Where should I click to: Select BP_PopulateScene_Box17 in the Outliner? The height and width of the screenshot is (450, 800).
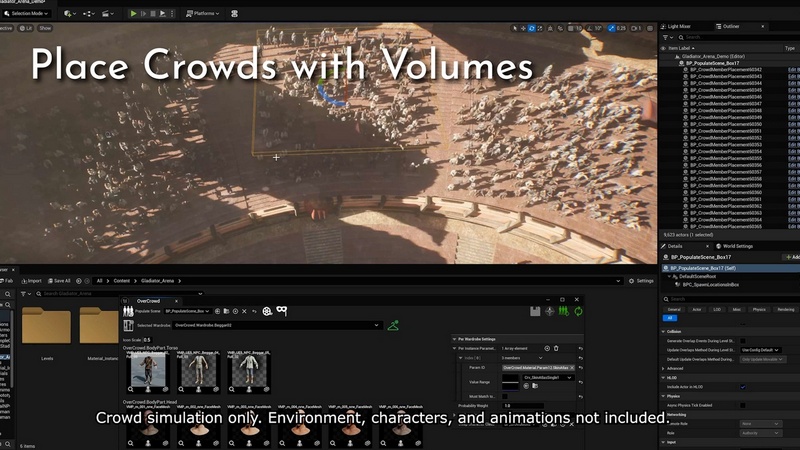(713, 62)
